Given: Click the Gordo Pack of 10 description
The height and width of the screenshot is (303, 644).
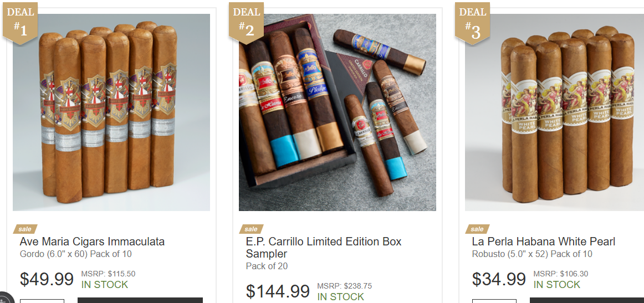Looking at the screenshot, I should click(75, 254).
